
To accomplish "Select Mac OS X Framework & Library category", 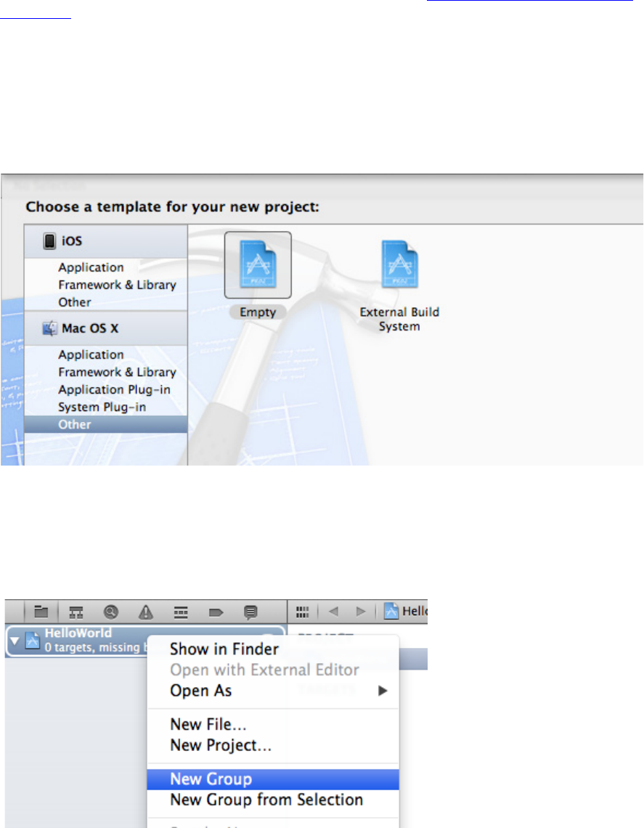I will (117, 372).
